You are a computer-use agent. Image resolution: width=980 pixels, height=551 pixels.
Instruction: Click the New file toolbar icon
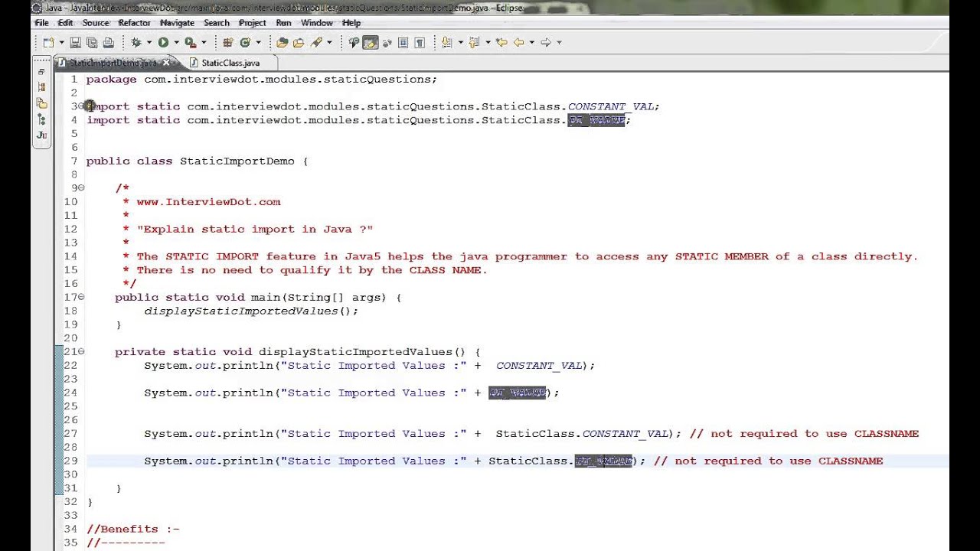point(48,42)
